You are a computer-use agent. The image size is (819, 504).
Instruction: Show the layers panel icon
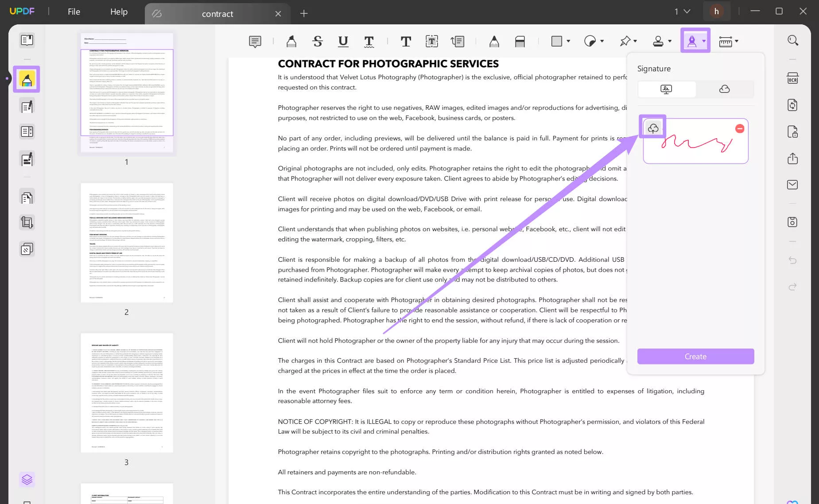(27, 480)
